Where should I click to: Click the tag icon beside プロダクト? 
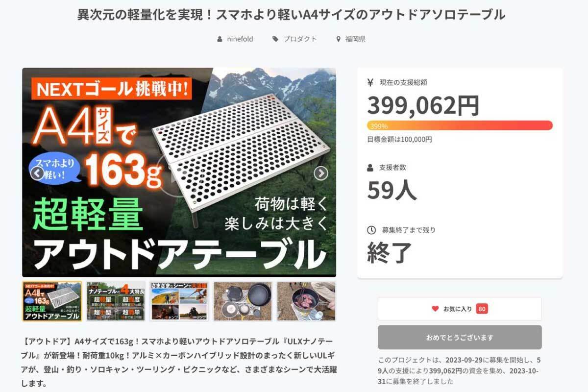(x=275, y=39)
